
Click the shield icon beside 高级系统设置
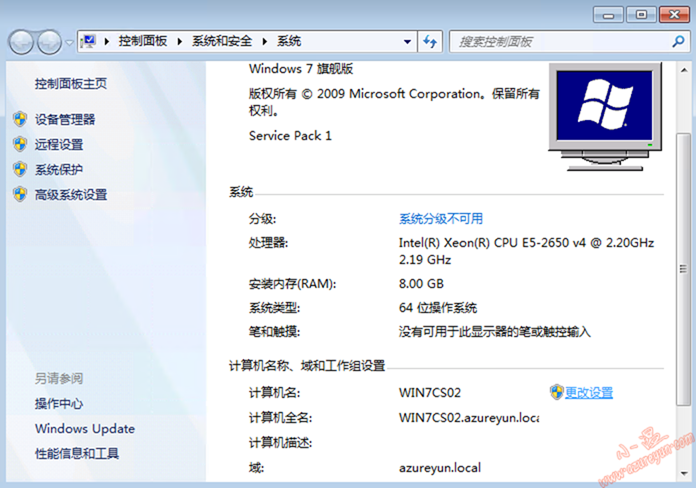point(20,194)
